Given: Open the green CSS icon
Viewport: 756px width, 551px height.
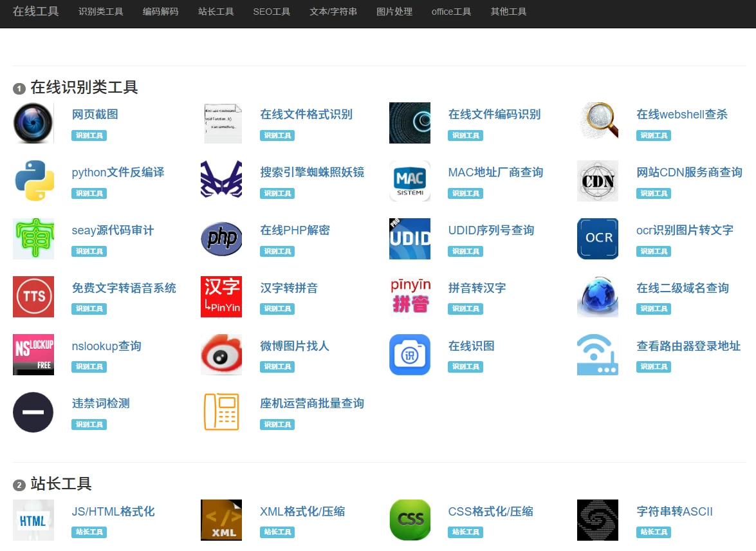Looking at the screenshot, I should 410,520.
